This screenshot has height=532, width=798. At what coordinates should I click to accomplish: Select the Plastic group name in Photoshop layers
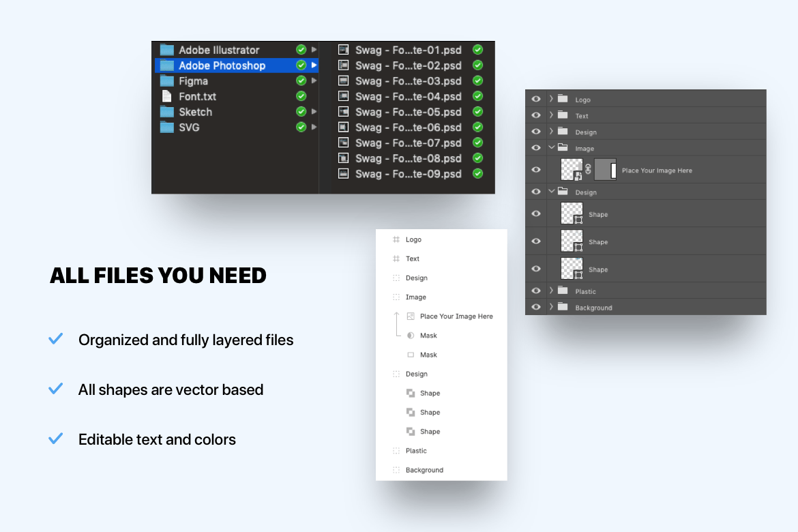click(585, 292)
